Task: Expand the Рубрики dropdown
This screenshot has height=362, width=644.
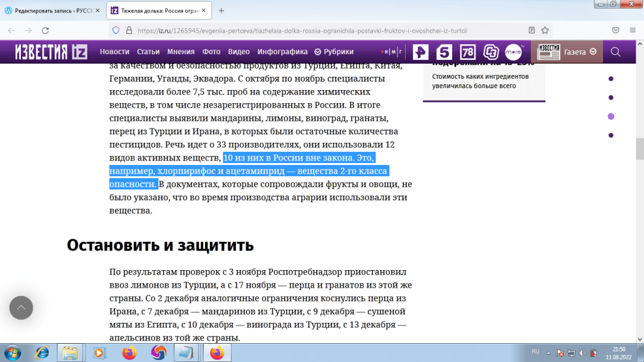Action: point(334,52)
